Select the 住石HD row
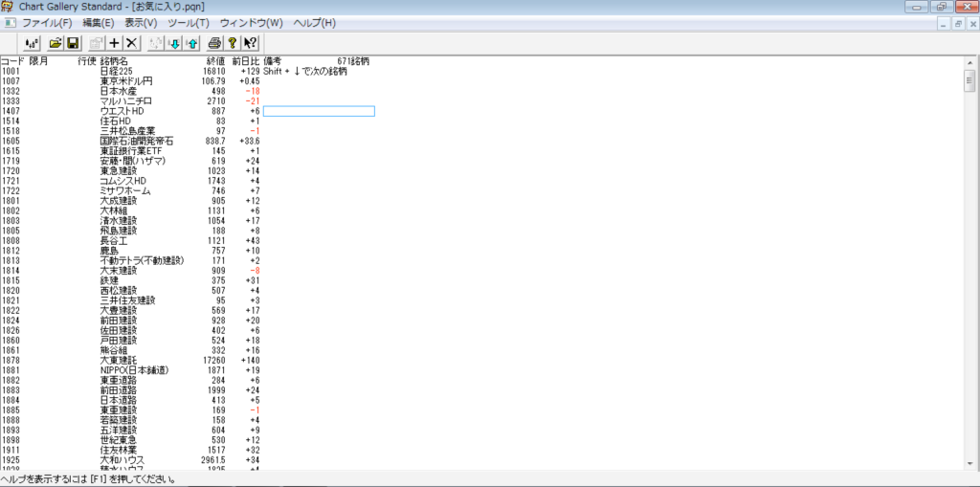Screen dimensions: 980x487 click(x=130, y=122)
